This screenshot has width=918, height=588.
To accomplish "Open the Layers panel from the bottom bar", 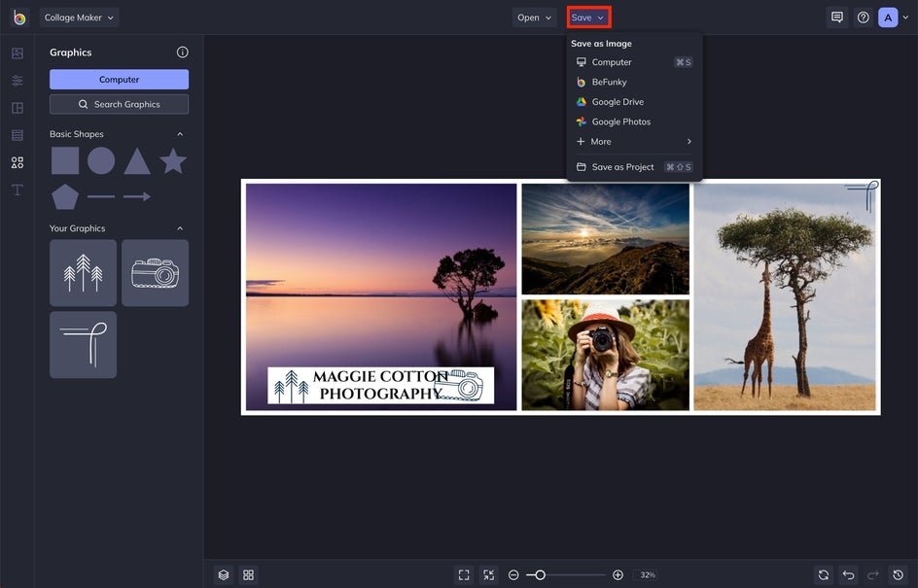I will click(223, 574).
